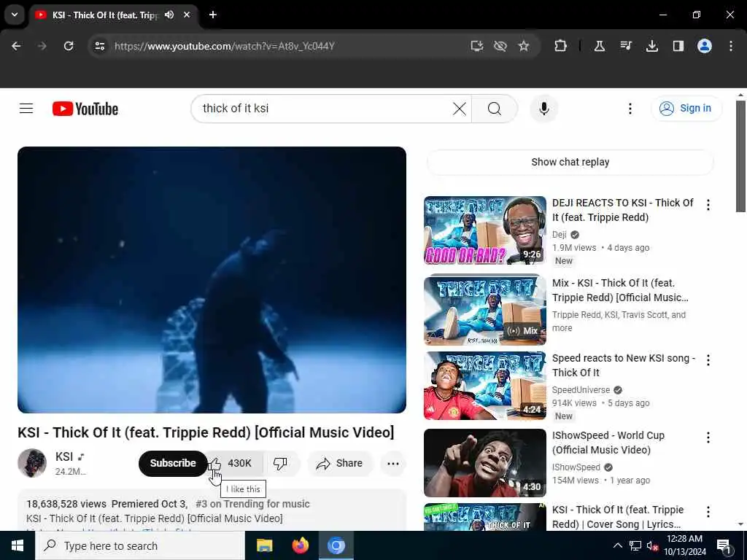The width and height of the screenshot is (747, 560).
Task: Click Windows taskbar search box
Action: (140, 545)
